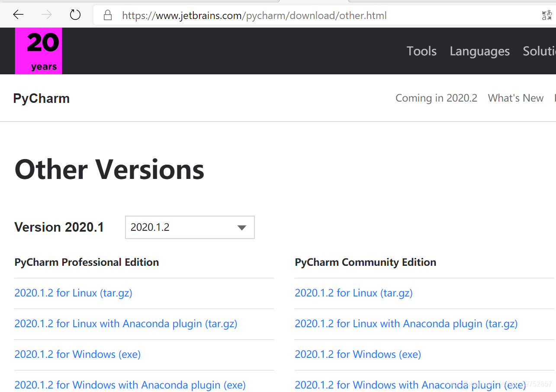Download Professional 2020.1.2 for Windows (exe)
556x392 pixels.
click(x=77, y=354)
